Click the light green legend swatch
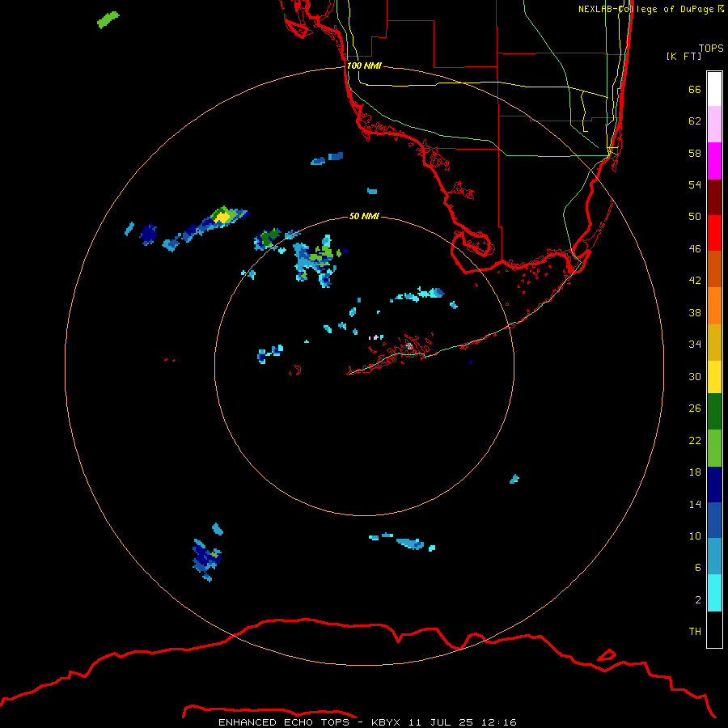This screenshot has width=728, height=728. point(714,448)
